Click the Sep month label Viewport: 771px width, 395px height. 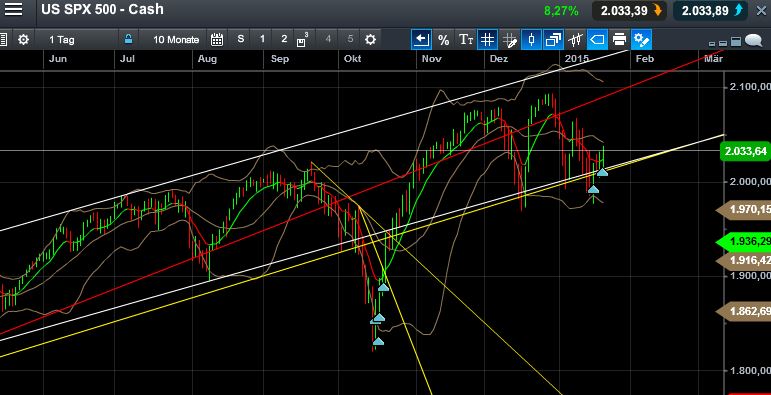pos(279,59)
